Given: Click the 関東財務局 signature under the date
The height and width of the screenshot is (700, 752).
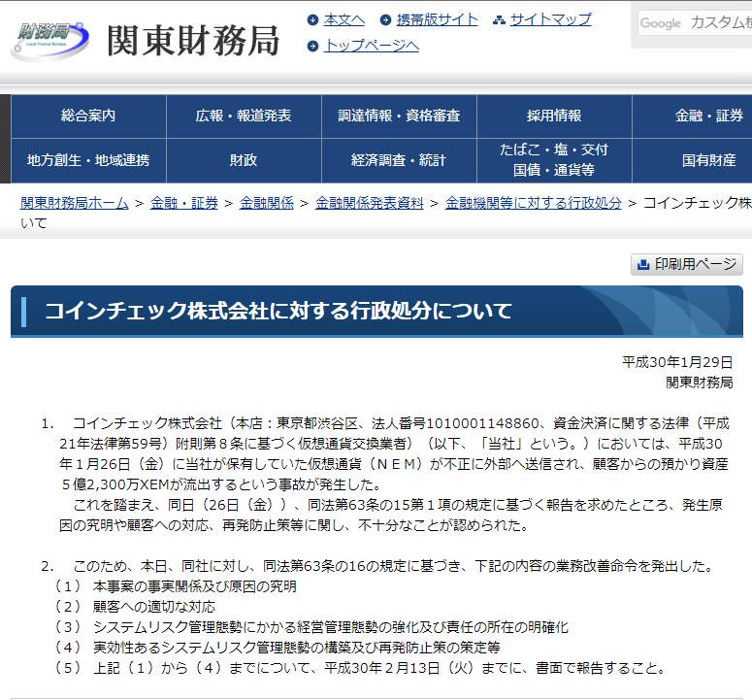Looking at the screenshot, I should click(700, 383).
